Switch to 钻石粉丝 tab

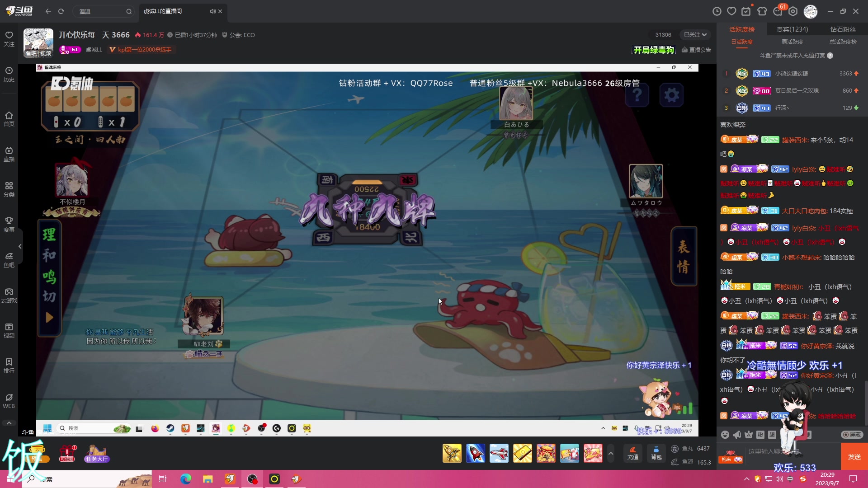[843, 29]
